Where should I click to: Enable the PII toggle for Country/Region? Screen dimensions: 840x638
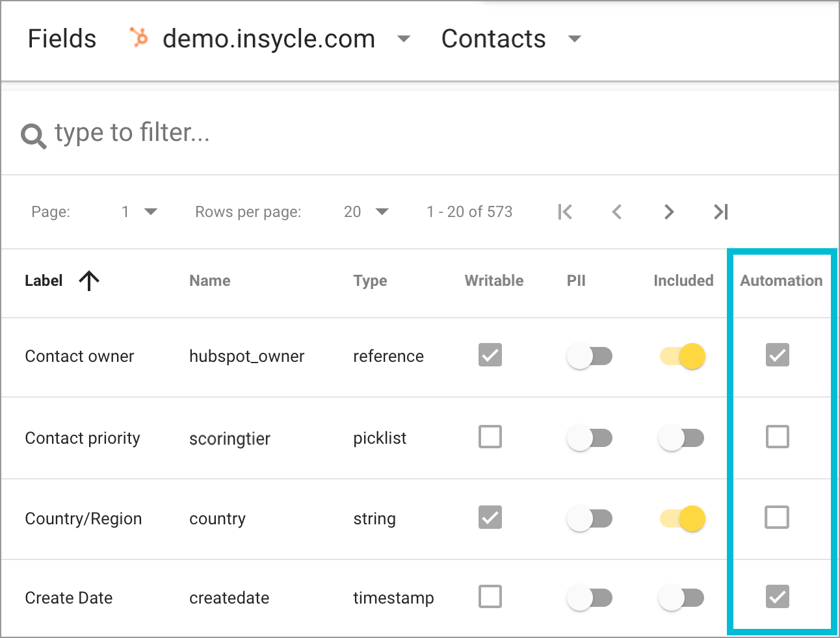pos(590,518)
